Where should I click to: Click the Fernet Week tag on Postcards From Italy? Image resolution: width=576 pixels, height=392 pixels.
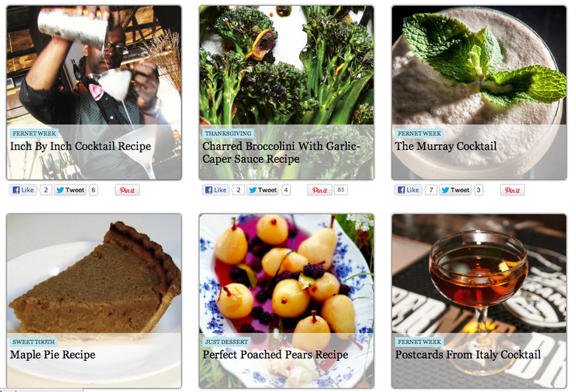tap(419, 342)
